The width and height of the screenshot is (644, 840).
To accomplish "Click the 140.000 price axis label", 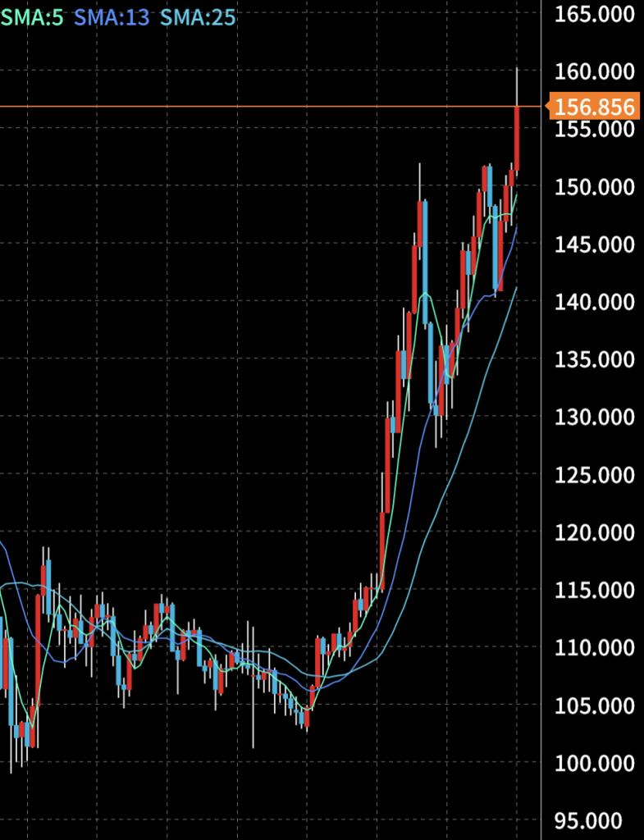I will click(x=594, y=302).
